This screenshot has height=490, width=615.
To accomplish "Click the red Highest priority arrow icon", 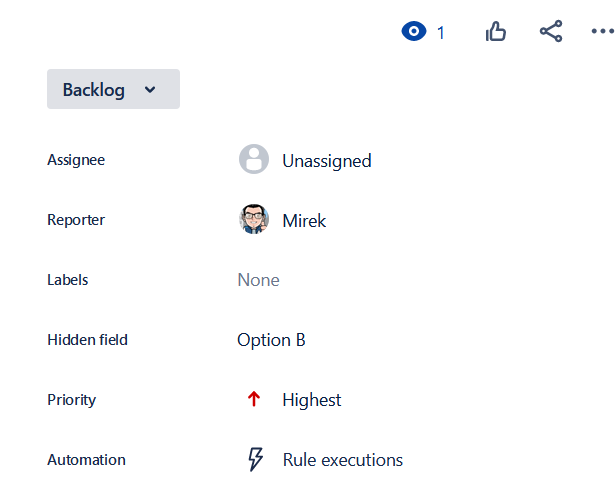I will pos(254,400).
